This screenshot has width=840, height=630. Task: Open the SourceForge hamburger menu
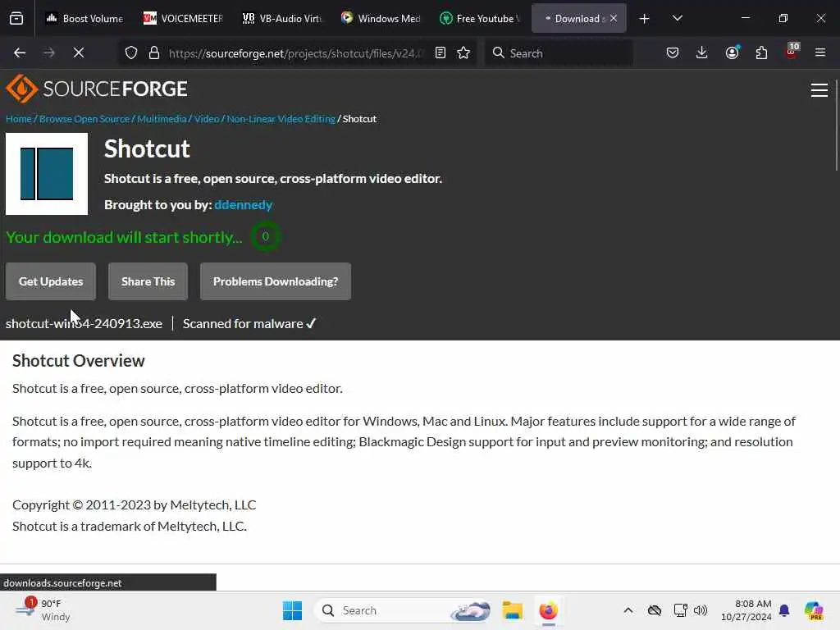(819, 90)
